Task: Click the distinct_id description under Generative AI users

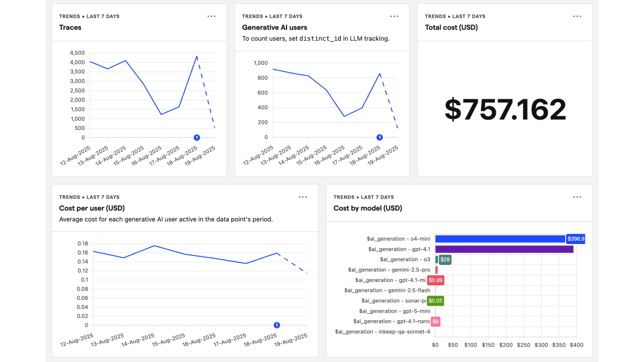Action: coord(316,39)
